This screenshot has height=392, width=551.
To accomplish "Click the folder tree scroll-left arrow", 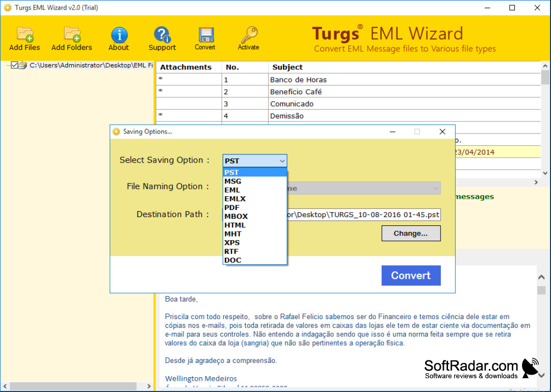I will click(x=5, y=386).
